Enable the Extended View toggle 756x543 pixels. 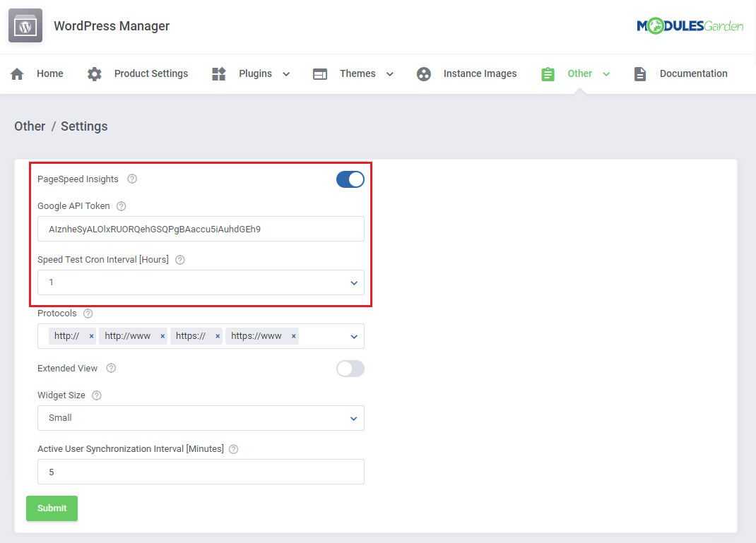[350, 369]
